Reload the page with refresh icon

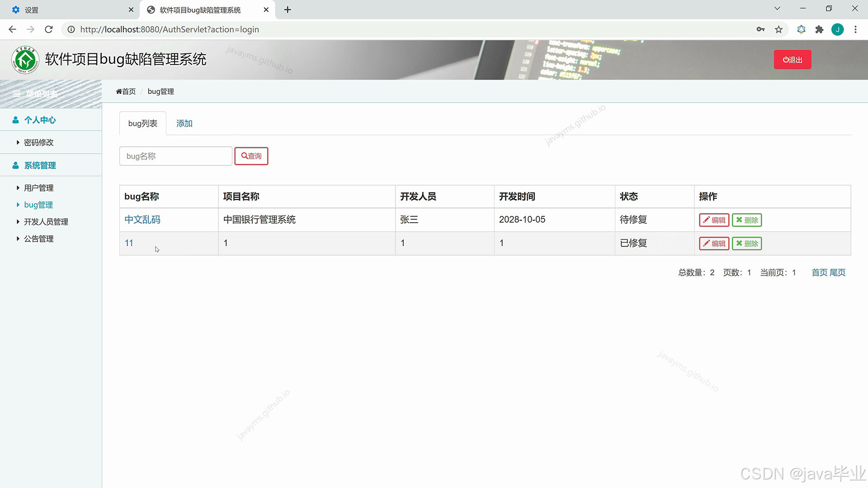(49, 29)
